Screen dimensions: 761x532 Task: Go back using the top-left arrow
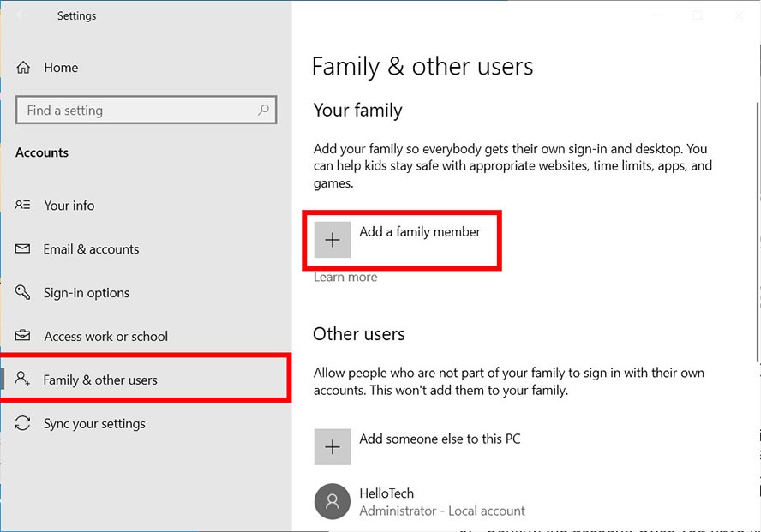tap(22, 15)
